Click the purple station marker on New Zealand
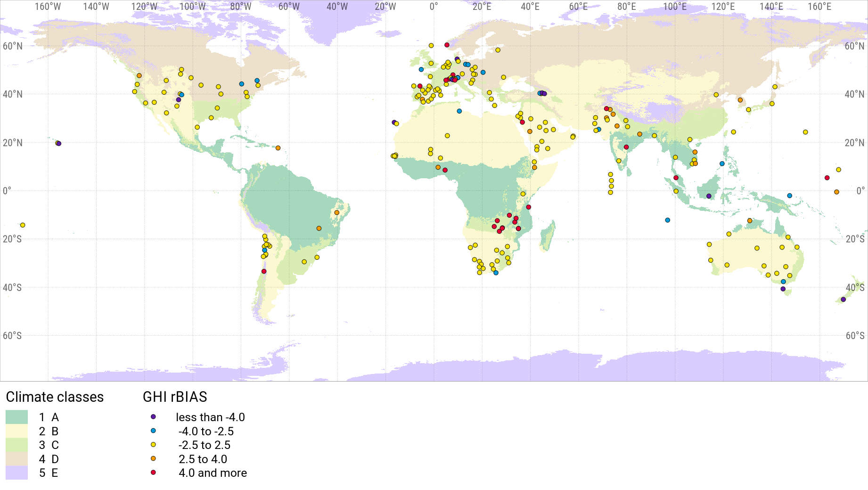The width and height of the screenshot is (868, 490). pyautogui.click(x=844, y=299)
